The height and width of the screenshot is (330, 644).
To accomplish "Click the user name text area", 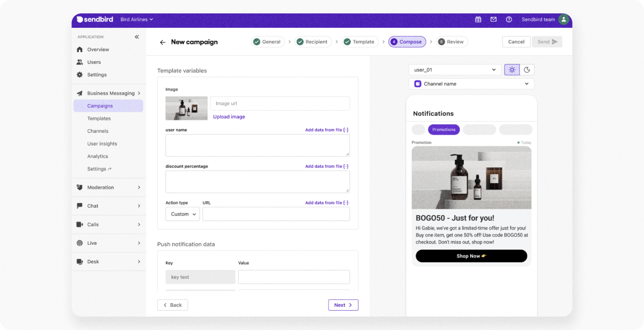I will coord(258,145).
